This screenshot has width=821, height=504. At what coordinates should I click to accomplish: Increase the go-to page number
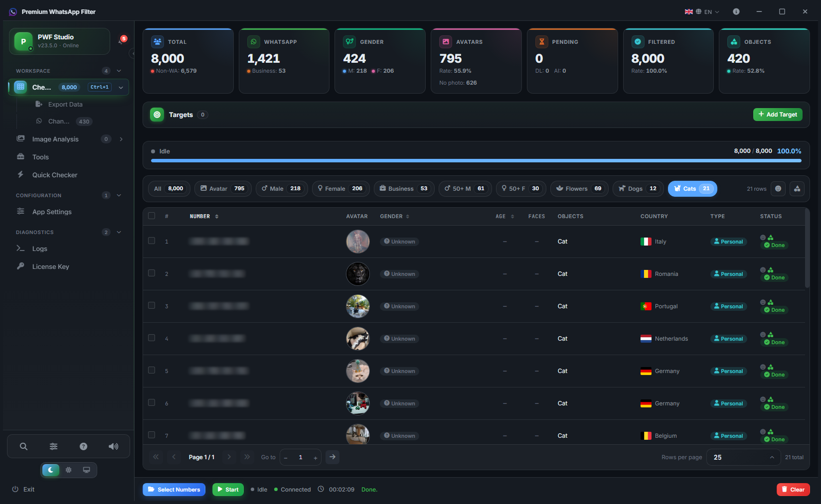[316, 458]
